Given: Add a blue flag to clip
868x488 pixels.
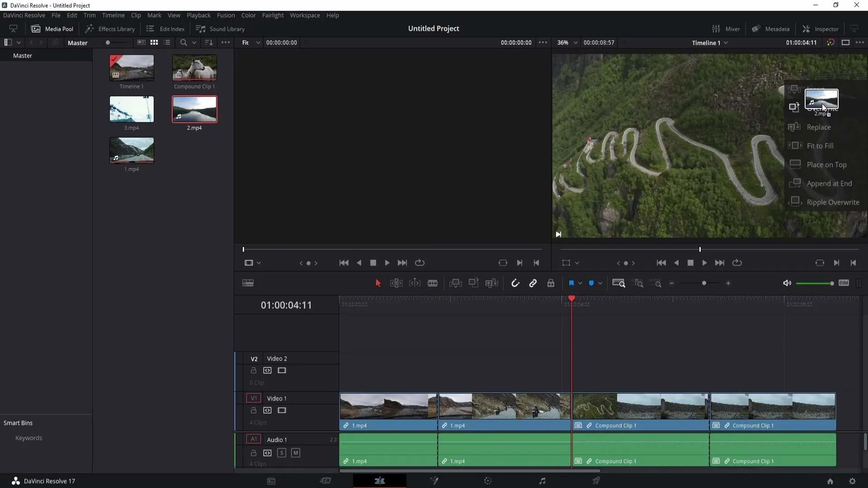Looking at the screenshot, I should pyautogui.click(x=571, y=283).
